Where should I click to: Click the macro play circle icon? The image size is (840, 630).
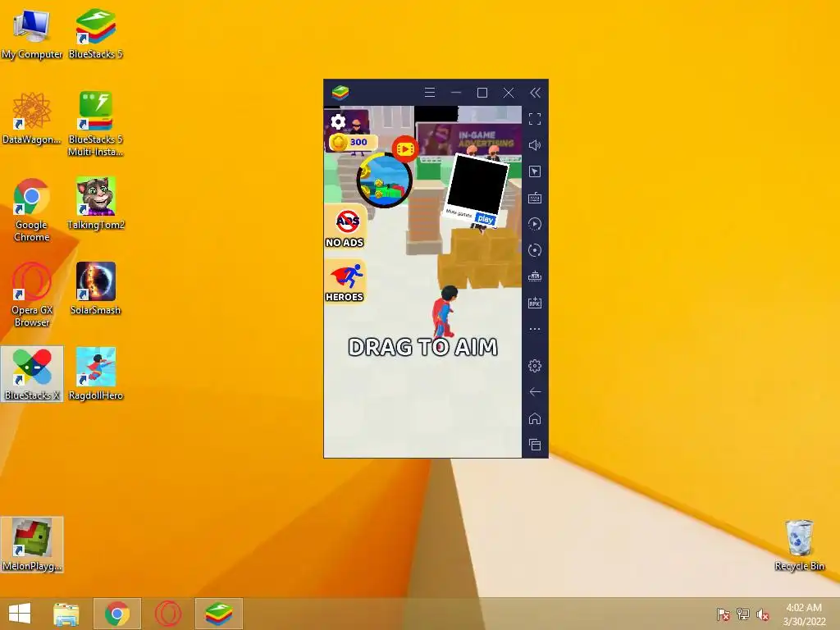point(535,224)
